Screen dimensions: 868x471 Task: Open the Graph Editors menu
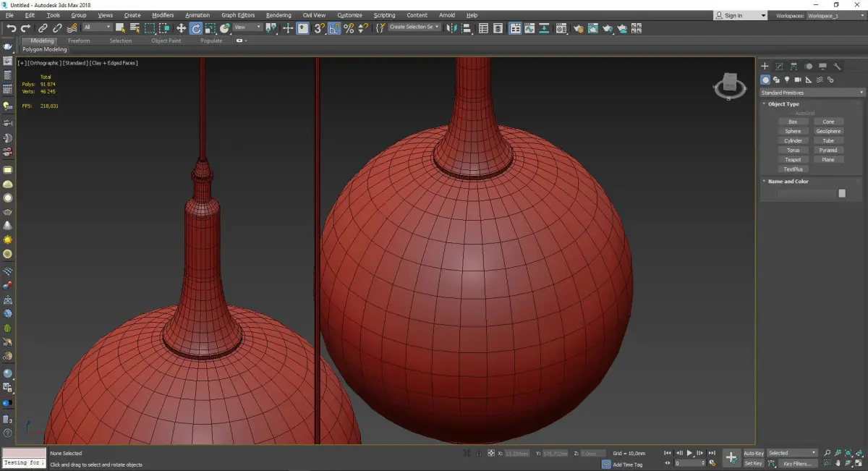[x=238, y=15]
